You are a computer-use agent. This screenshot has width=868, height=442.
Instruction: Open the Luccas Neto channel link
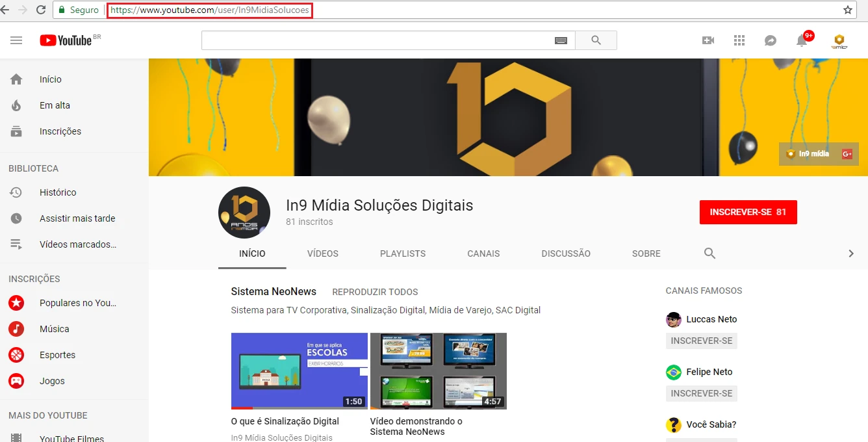(x=711, y=319)
